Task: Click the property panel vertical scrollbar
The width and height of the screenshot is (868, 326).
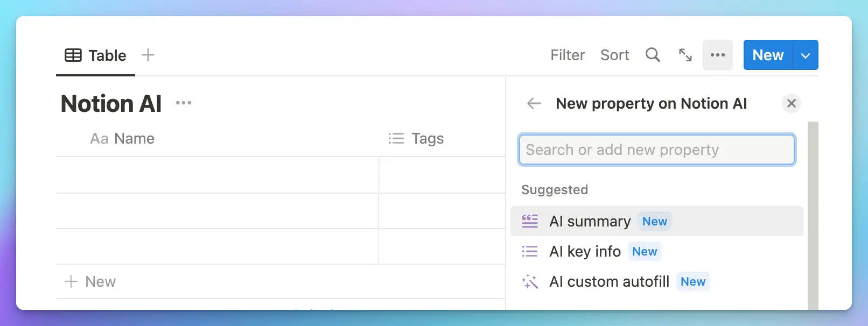Action: pos(813,215)
